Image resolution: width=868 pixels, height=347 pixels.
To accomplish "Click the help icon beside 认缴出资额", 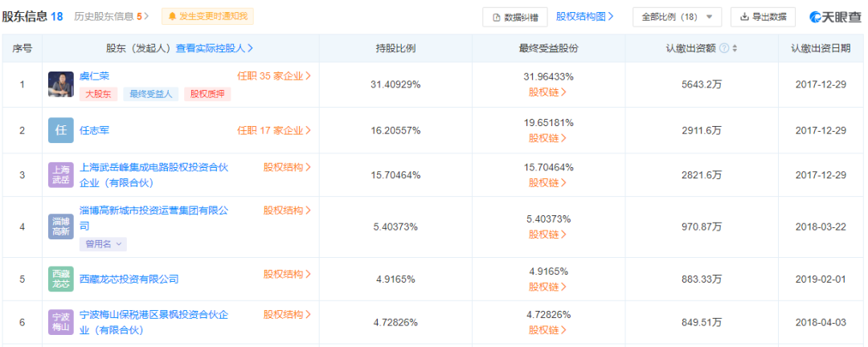I will [724, 49].
